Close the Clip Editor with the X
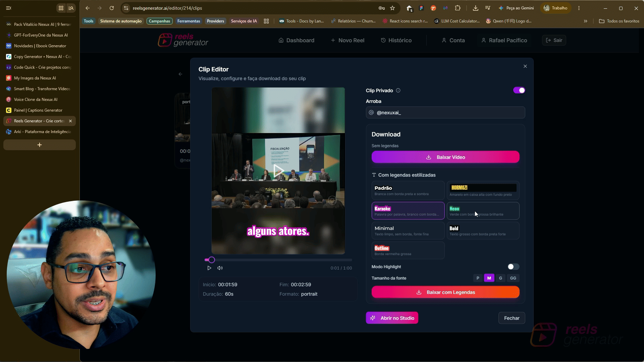 pyautogui.click(x=525, y=66)
